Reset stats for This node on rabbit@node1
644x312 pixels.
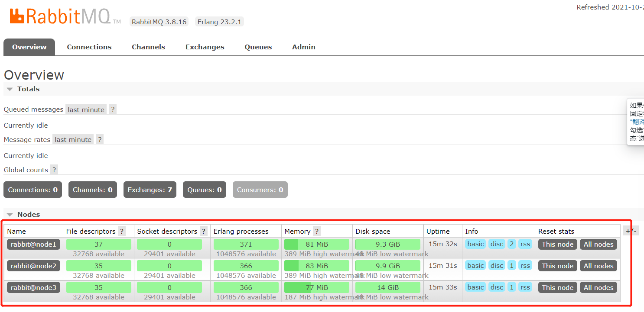[558, 244]
